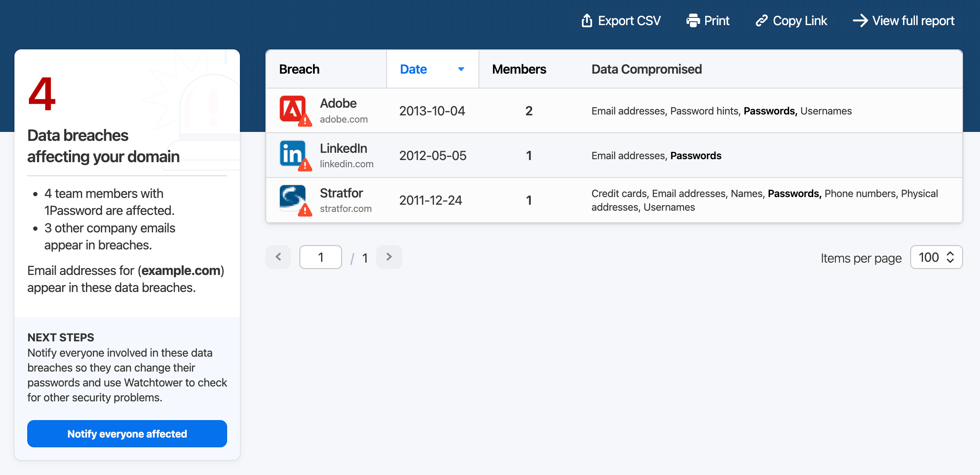Viewport: 980px width, 475px height.
Task: Click Stratfor compromised data starting 'Credit cards'
Action: pyautogui.click(x=764, y=200)
